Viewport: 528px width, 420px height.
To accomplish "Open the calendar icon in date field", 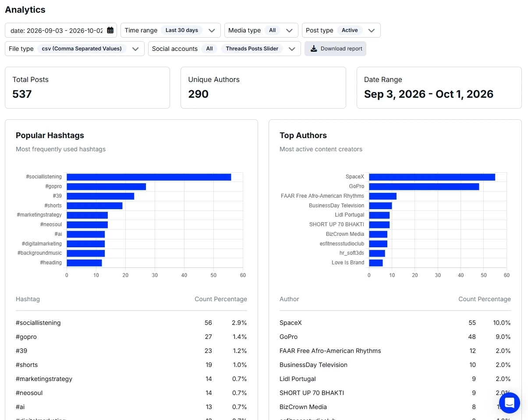I will click(x=110, y=30).
